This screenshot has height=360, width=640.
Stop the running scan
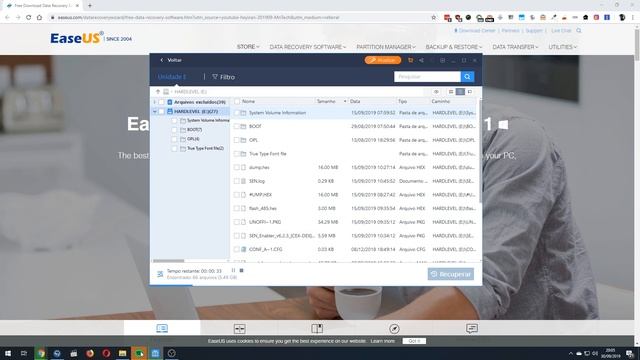click(x=241, y=270)
